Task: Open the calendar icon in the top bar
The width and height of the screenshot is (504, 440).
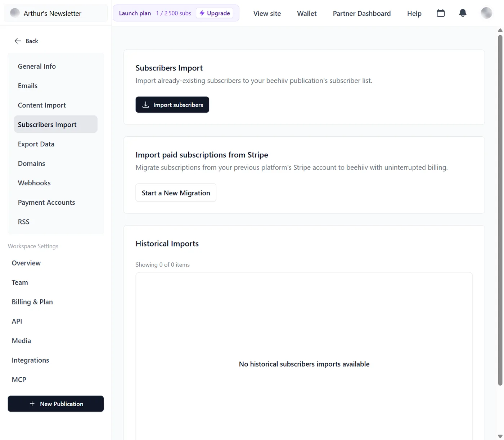Action: 441,13
